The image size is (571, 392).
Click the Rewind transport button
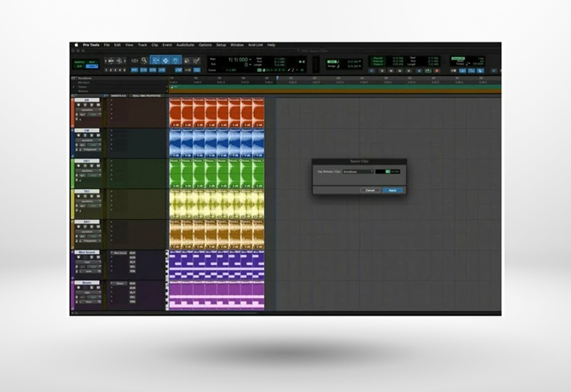[x=390, y=71]
